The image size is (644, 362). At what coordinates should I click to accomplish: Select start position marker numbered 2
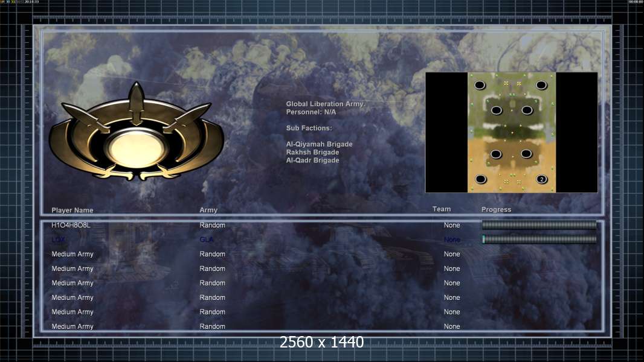click(542, 179)
